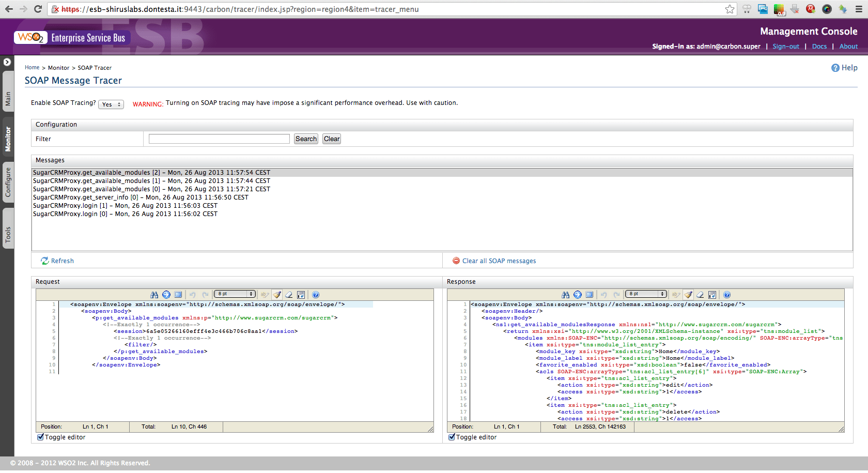The height and width of the screenshot is (473, 868).
Task: Collapse the left side menu arrow
Action: [x=7, y=62]
